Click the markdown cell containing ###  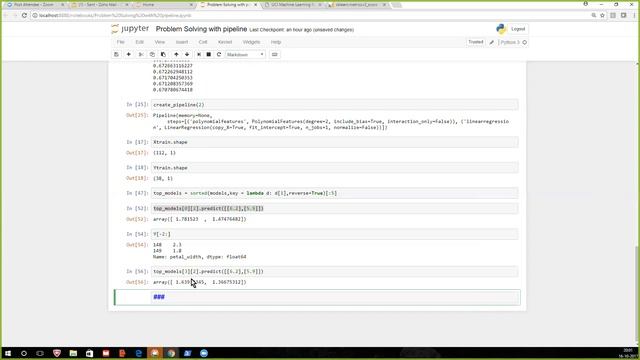pos(336,297)
